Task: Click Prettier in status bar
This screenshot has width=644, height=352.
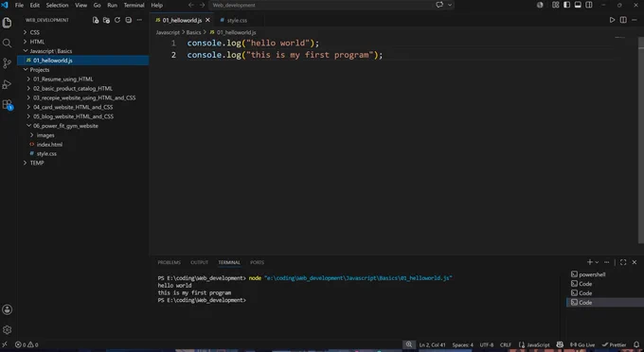Action: 614,344
